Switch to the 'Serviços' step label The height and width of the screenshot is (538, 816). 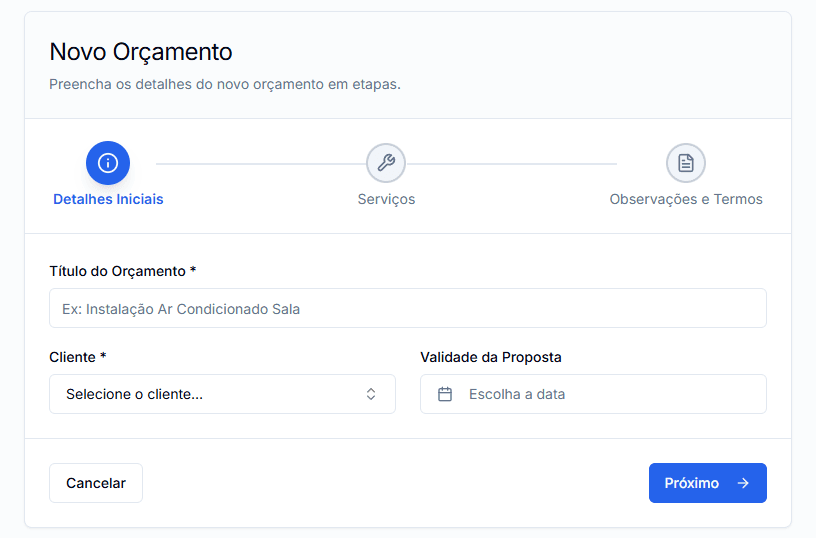(x=386, y=199)
